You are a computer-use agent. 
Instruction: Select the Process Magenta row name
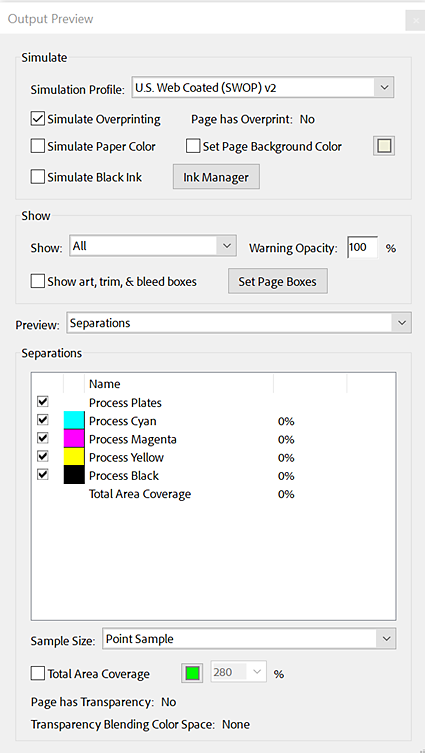(x=133, y=439)
